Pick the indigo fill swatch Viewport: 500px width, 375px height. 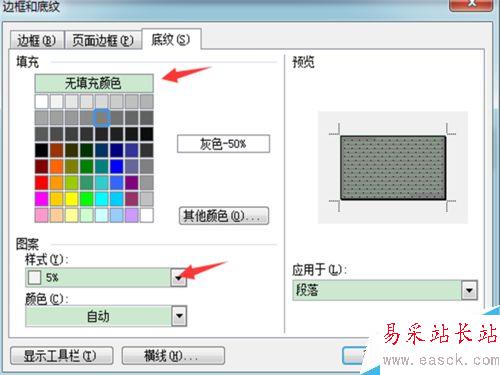click(x=131, y=150)
